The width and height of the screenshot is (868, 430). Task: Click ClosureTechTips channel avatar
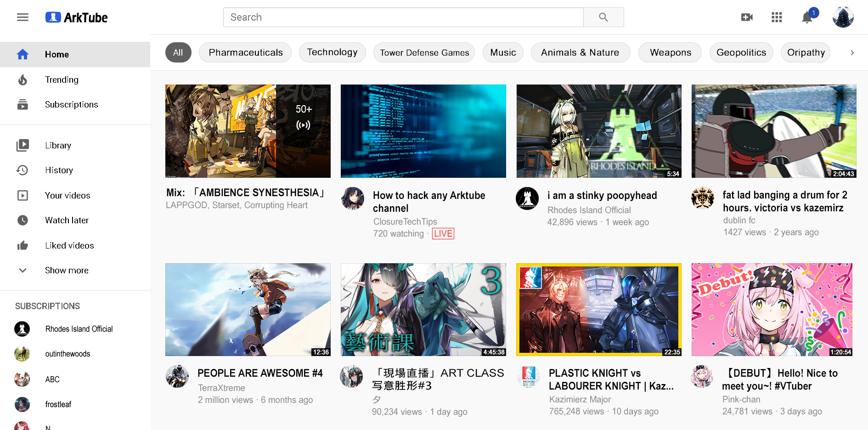[353, 198]
